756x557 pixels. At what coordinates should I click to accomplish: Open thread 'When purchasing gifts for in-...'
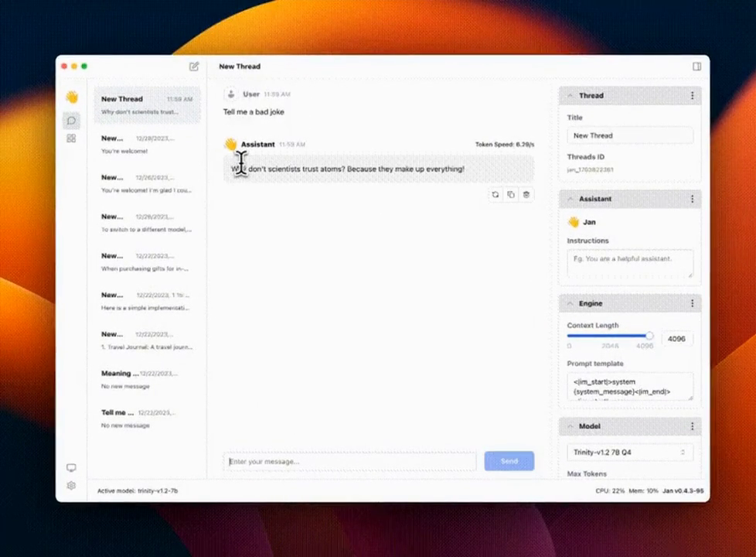[147, 261]
